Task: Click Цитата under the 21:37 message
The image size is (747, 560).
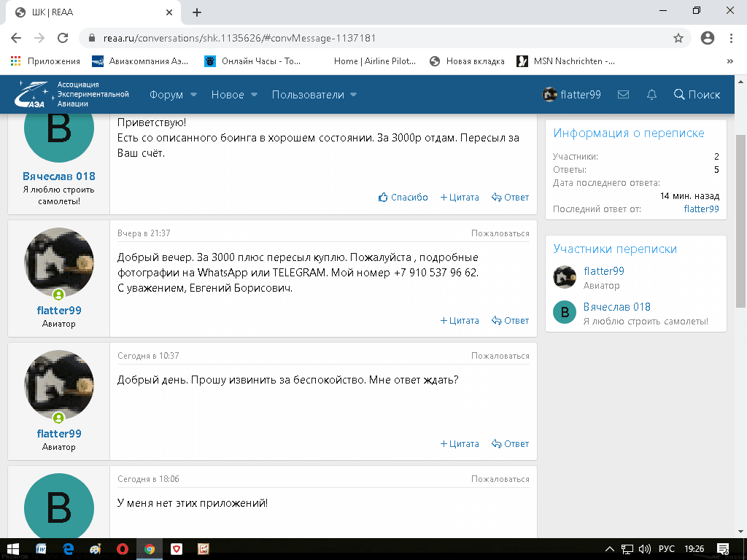Action: [460, 320]
